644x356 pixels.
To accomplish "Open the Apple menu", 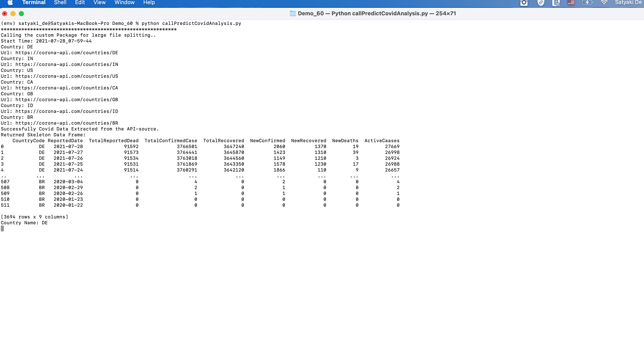I will pyautogui.click(x=10, y=3).
